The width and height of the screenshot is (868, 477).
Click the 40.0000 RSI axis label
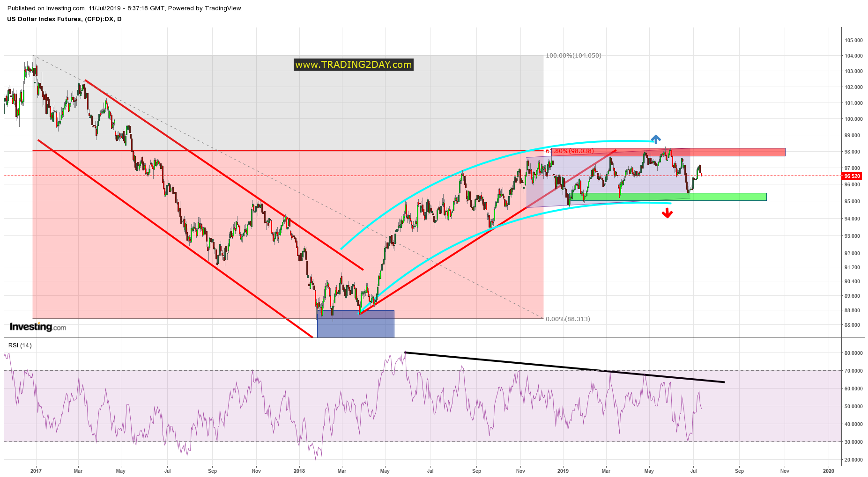point(853,424)
